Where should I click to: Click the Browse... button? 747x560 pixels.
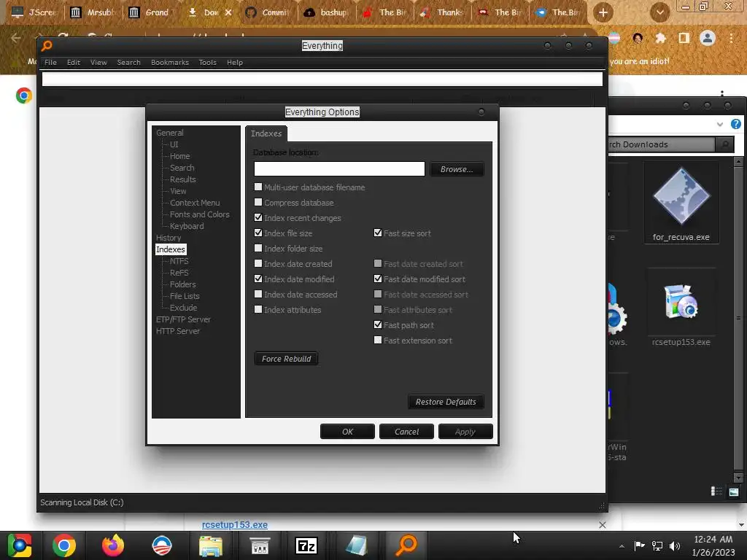point(457,169)
